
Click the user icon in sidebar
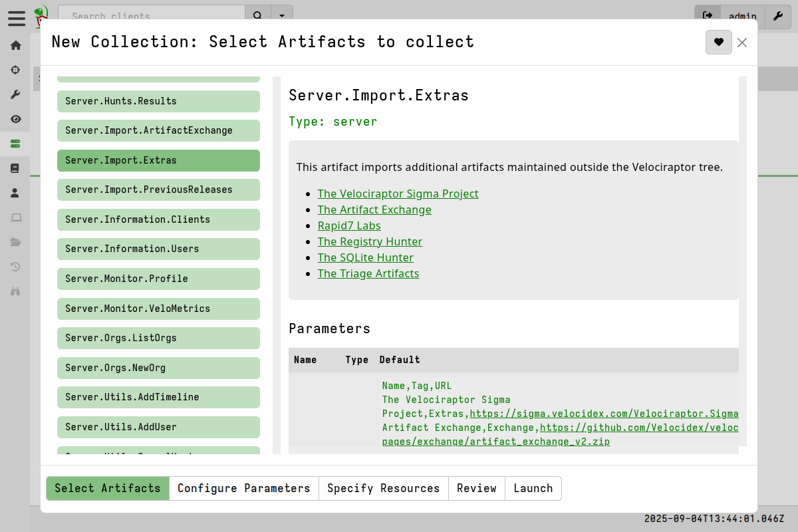click(x=16, y=193)
